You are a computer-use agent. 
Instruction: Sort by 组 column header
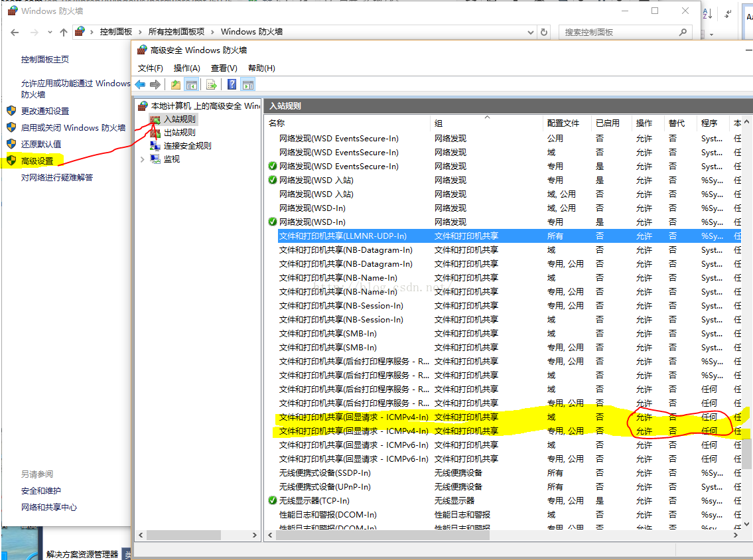point(486,123)
